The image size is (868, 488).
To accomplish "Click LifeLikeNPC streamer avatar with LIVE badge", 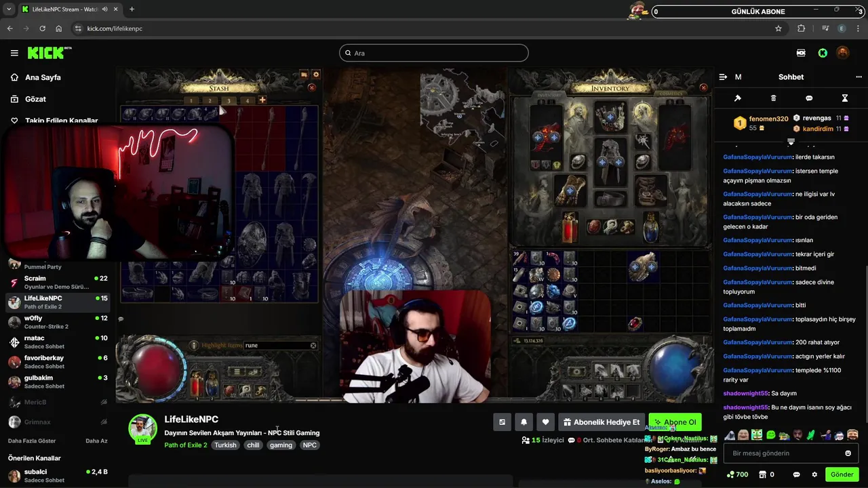I will [x=142, y=429].
